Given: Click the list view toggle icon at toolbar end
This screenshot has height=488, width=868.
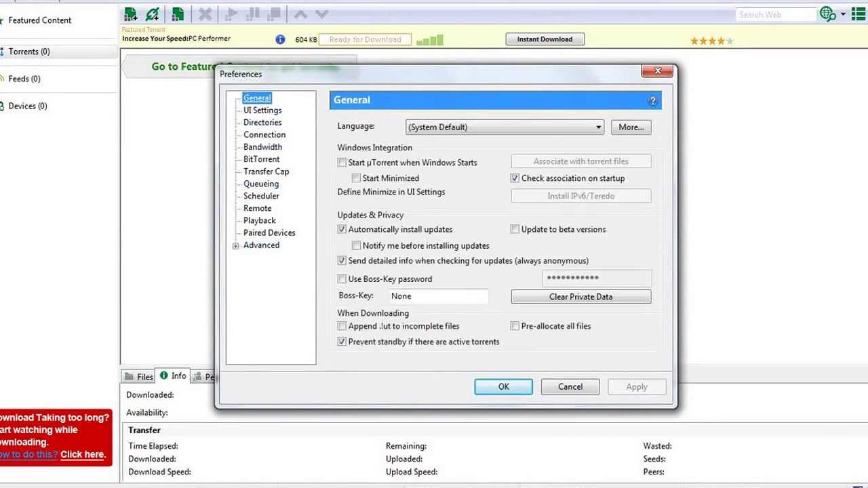Looking at the screenshot, I should pyautogui.click(x=859, y=14).
